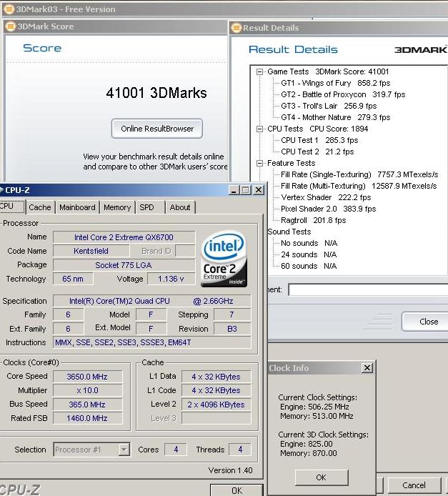Click the Cancel button at bottom right

tap(414, 485)
